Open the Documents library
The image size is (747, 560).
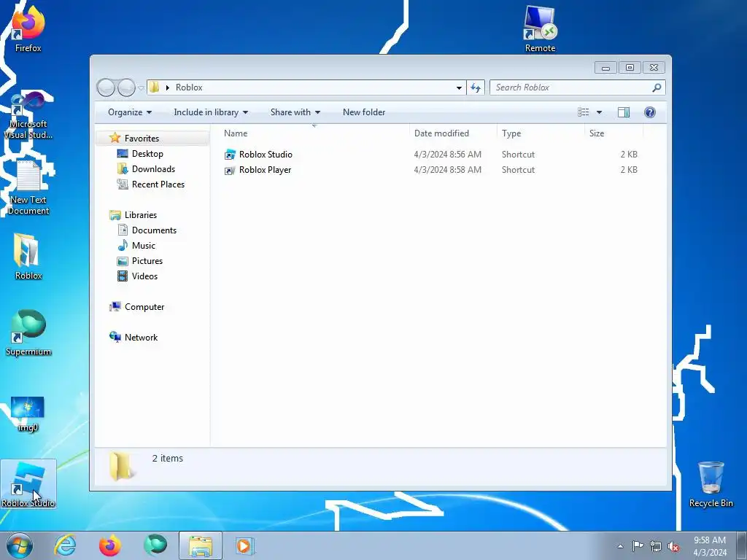154,230
